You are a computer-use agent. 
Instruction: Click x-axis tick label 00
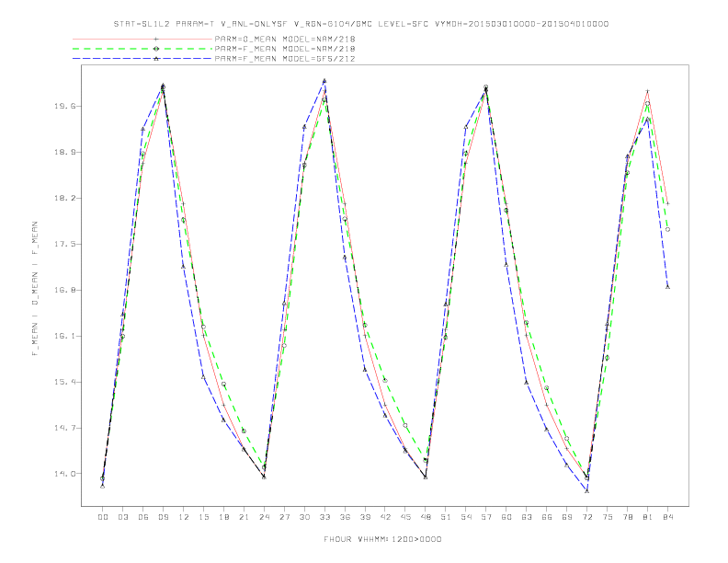[x=103, y=517]
